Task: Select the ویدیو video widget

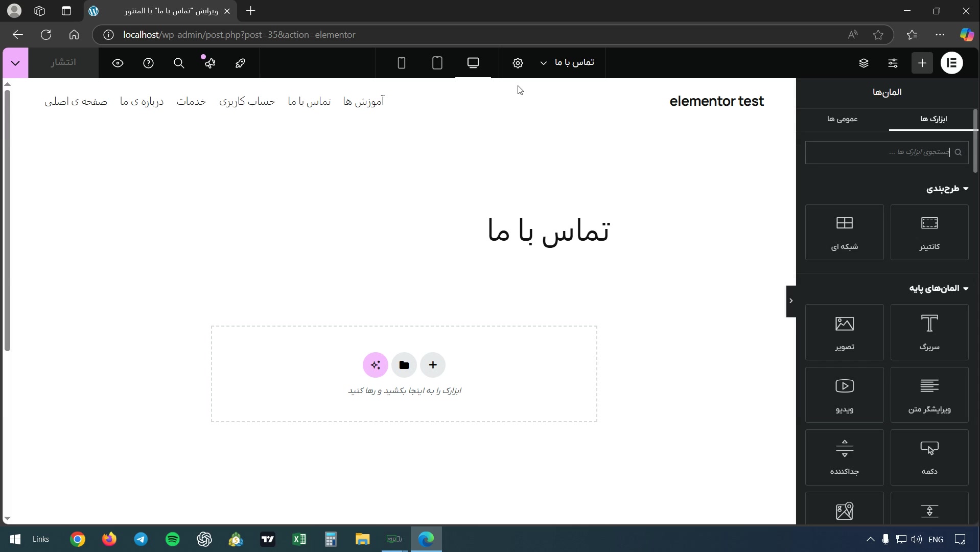Action: pyautogui.click(x=845, y=395)
